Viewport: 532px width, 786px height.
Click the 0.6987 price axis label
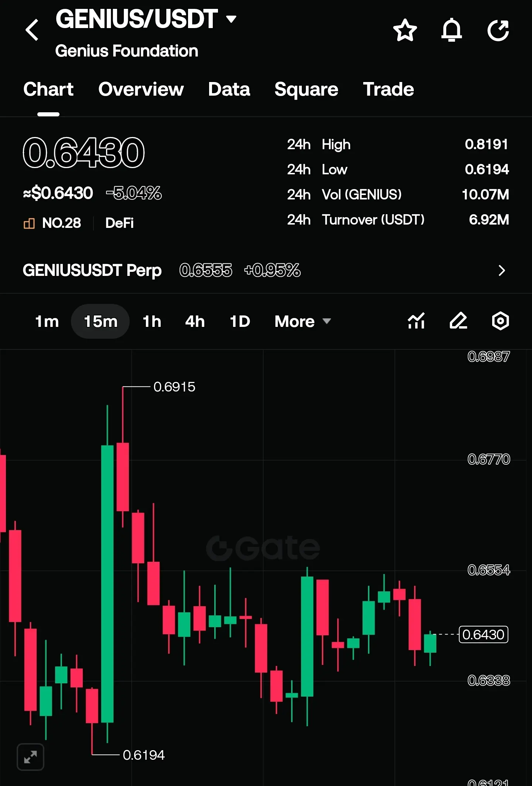click(x=489, y=357)
